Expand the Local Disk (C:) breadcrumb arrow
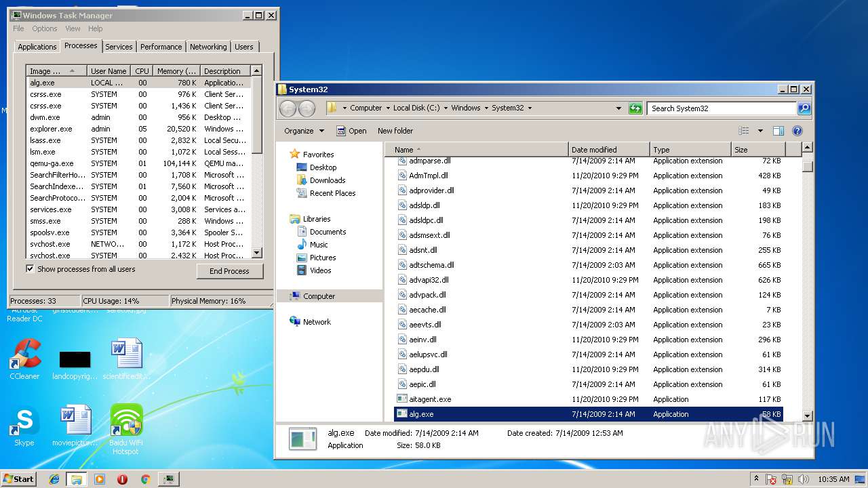Screen dimensions: 868x488 [445, 108]
